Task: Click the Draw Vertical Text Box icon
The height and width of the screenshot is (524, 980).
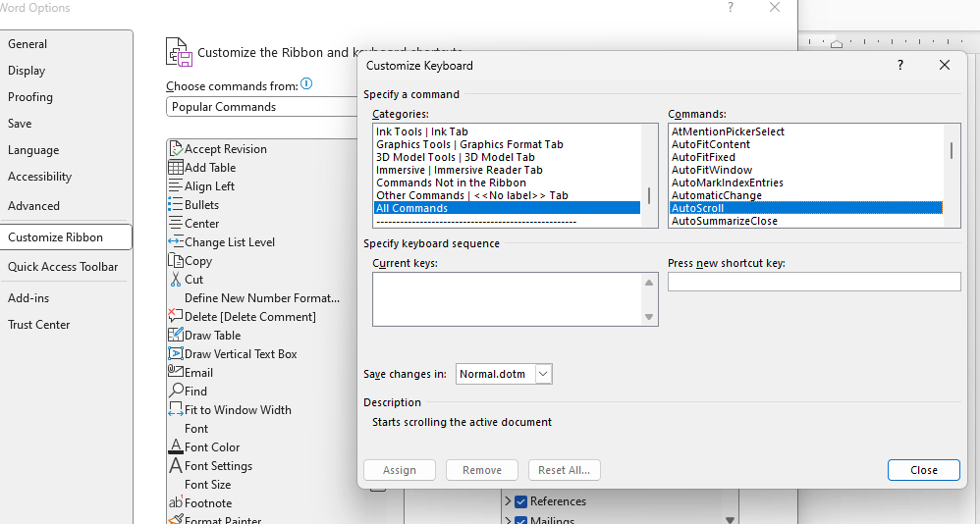Action: (x=176, y=354)
